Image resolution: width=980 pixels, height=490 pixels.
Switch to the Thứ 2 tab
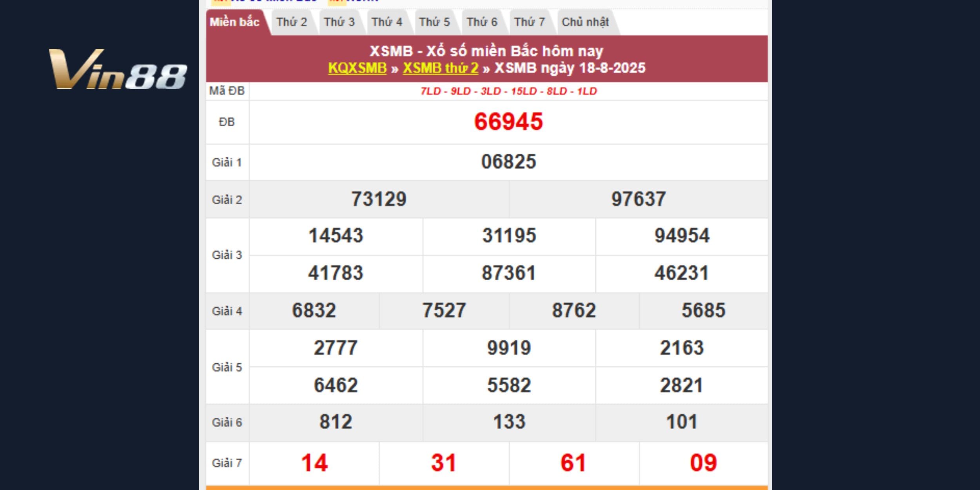(291, 22)
